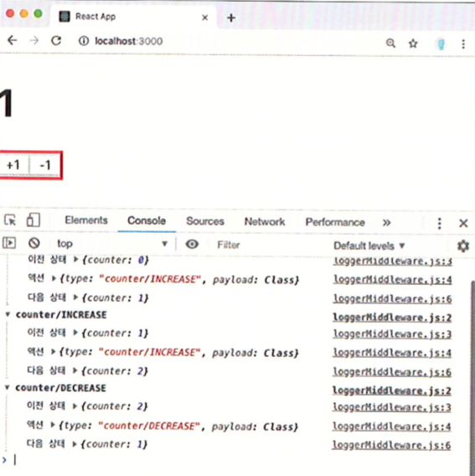Switch to the Console tab
475x476 pixels.
point(147,220)
